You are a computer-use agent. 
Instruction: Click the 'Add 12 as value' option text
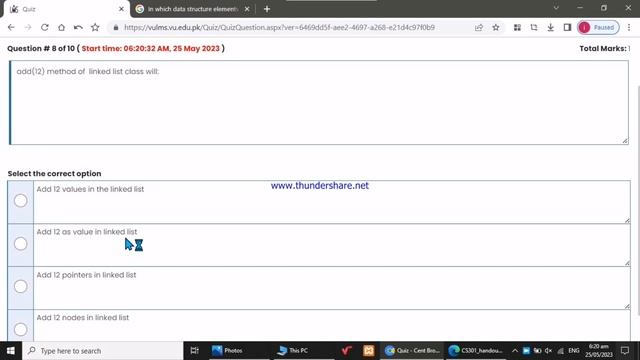click(x=87, y=232)
